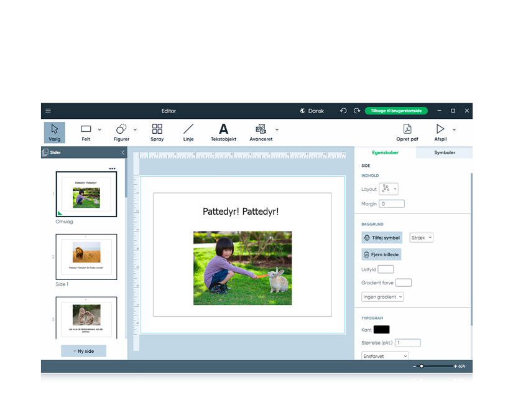Select the Side 1 lion thumbnail
Viewport: 513px width, 420px height.
(86, 256)
